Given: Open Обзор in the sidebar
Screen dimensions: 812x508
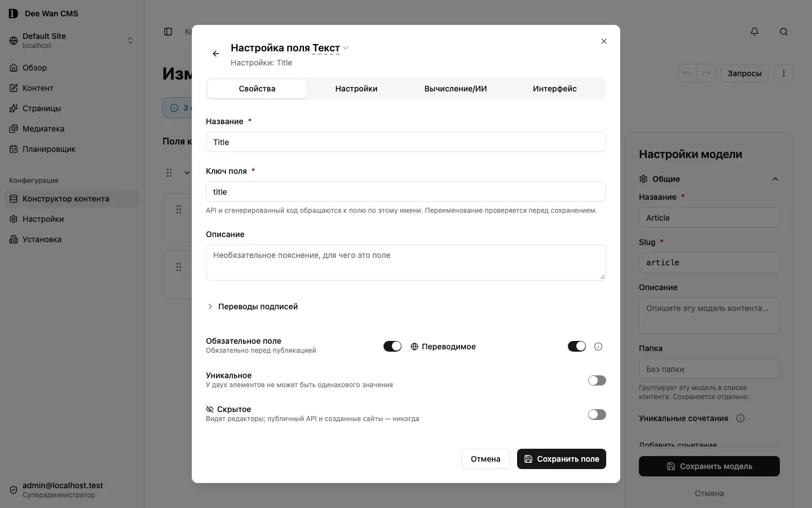Looking at the screenshot, I should 72,68.
